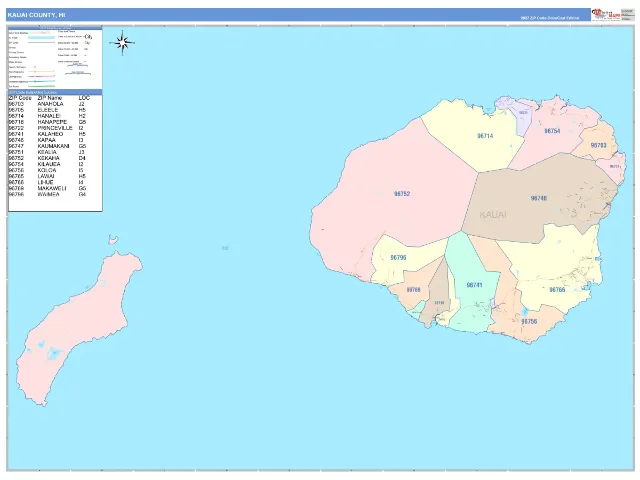640x480 pixels.
Task: Select the KEKAHA row in ZIP index
Action: coord(49,158)
